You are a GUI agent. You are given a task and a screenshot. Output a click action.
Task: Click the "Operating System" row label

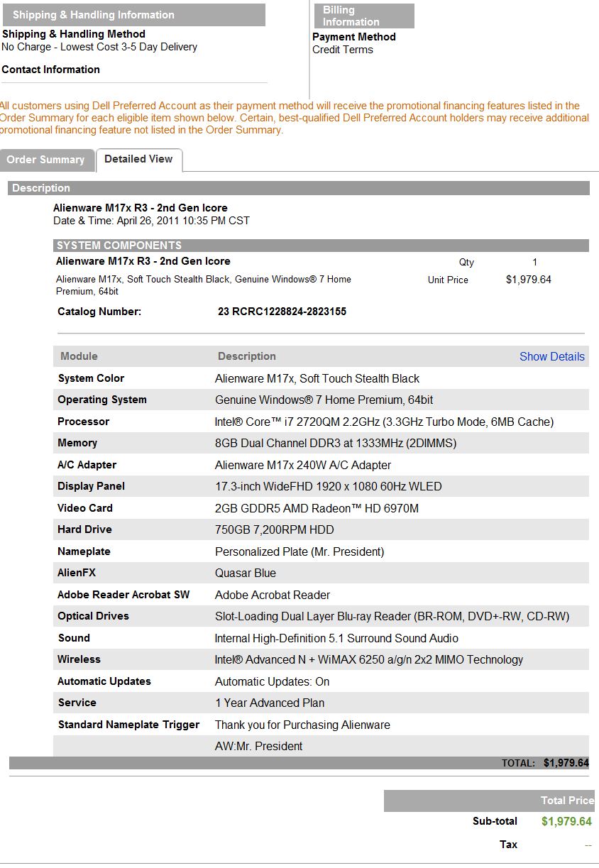click(x=102, y=400)
